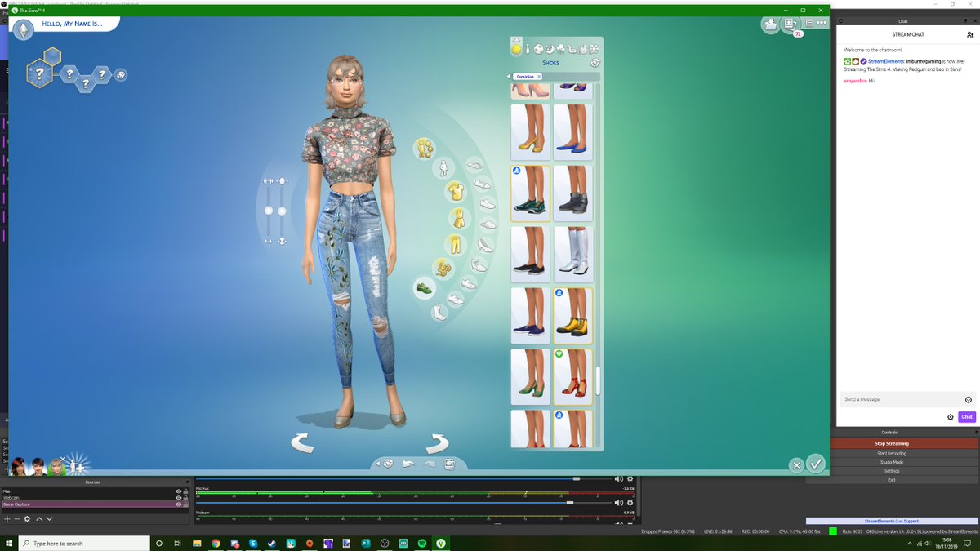The width and height of the screenshot is (980, 551).
Task: Mute the Mic/Aux speaker icon
Action: [618, 503]
